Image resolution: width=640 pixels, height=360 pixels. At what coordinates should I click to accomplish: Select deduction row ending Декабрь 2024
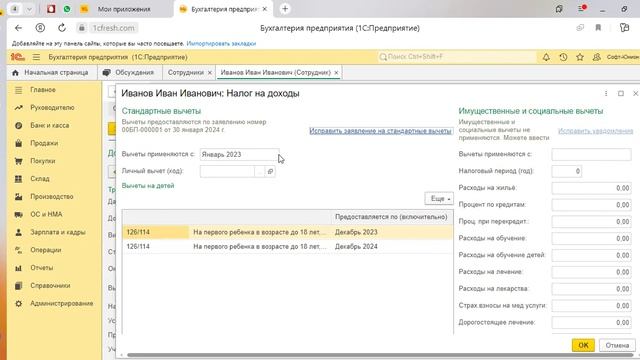pyautogui.click(x=288, y=247)
